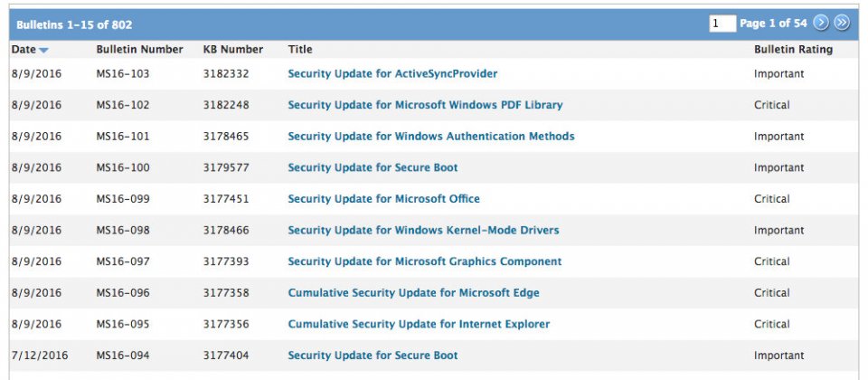The image size is (868, 380).
Task: Open Security Update for Microsoft Windows PDF Library
Action: pos(425,105)
